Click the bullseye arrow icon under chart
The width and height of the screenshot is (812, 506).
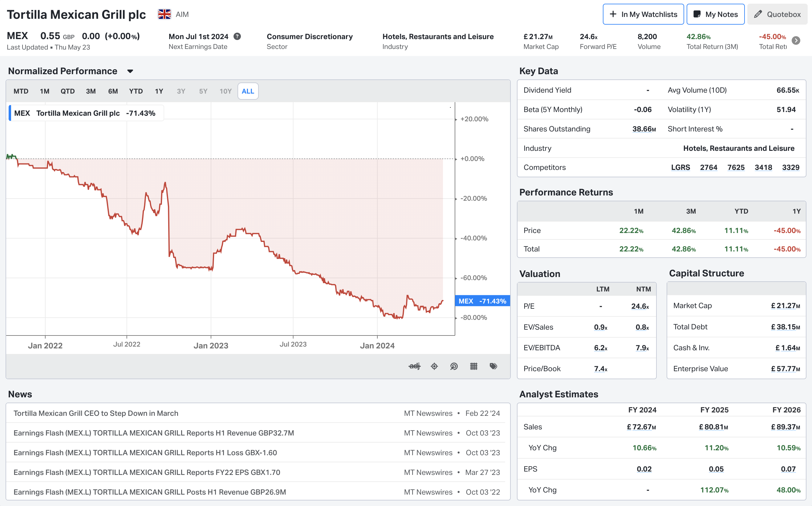point(454,366)
